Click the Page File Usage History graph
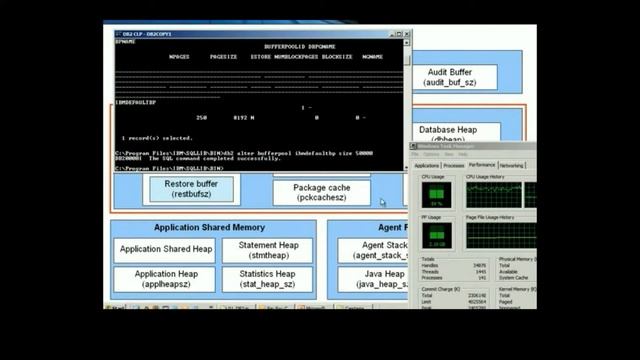The image size is (640, 360). (501, 236)
